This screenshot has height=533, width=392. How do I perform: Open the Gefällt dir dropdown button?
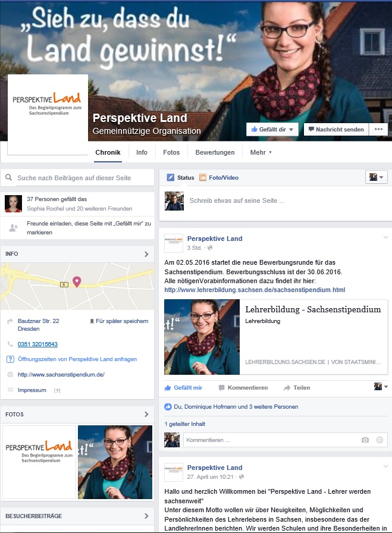click(x=272, y=129)
